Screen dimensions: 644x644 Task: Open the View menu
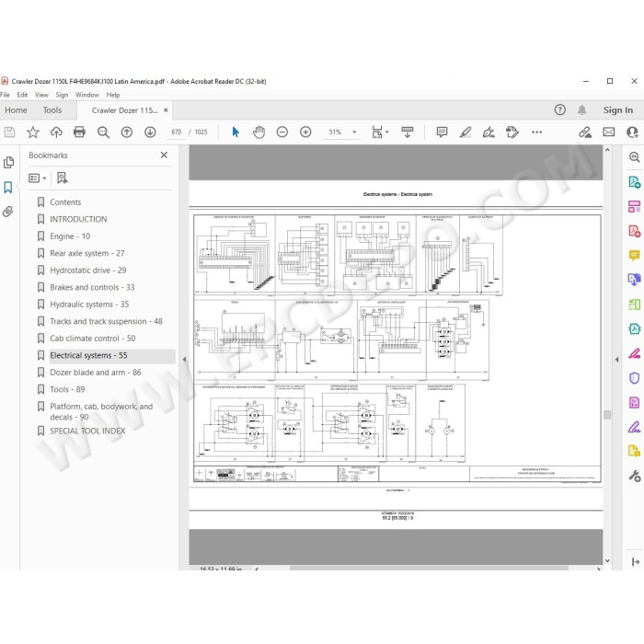coord(41,95)
